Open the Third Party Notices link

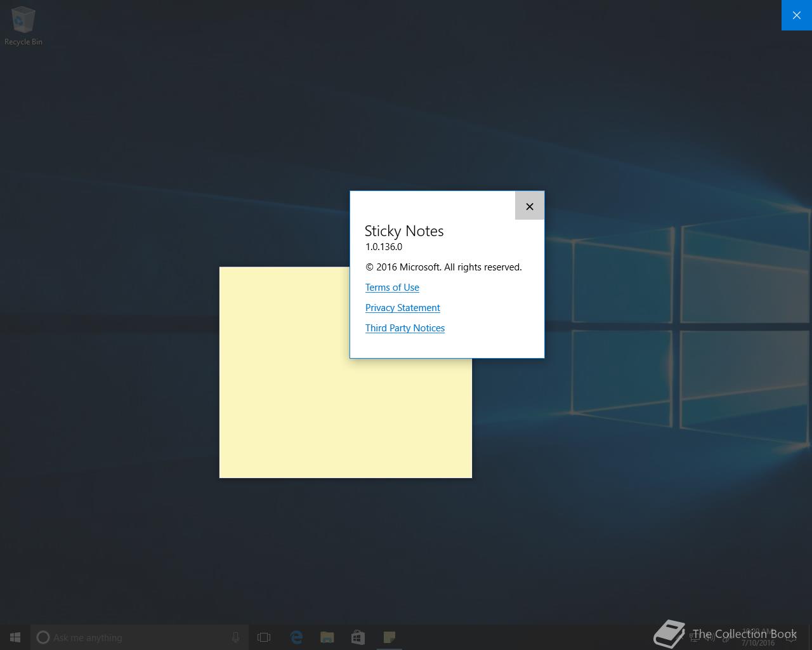pyautogui.click(x=405, y=328)
